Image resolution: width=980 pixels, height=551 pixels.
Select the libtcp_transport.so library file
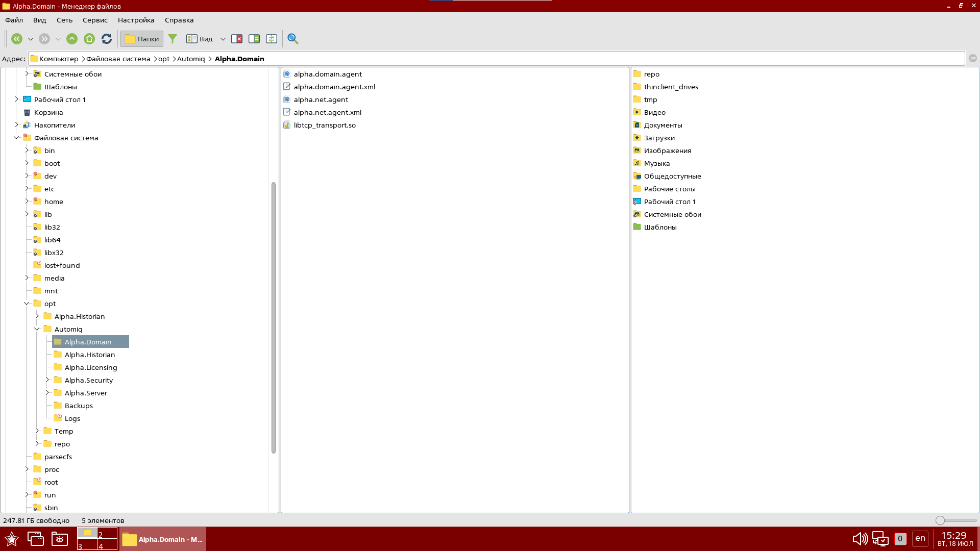(320, 125)
